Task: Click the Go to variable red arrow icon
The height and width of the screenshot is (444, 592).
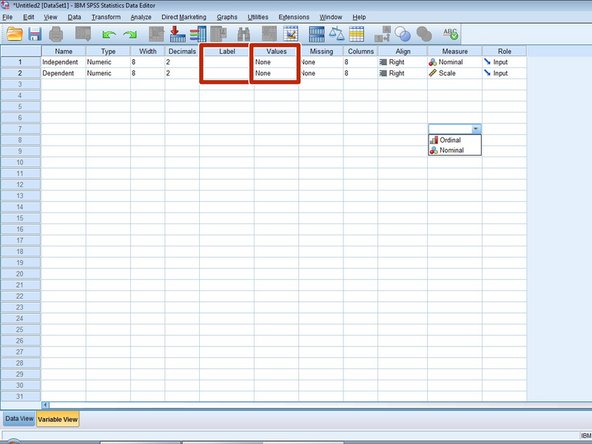Action: [177, 34]
